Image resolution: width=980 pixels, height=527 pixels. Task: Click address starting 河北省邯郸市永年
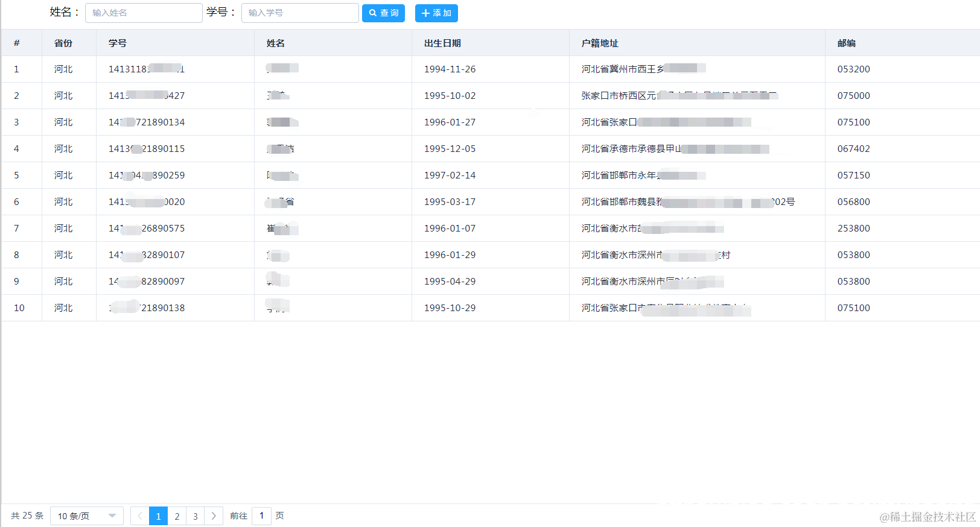[x=643, y=175]
